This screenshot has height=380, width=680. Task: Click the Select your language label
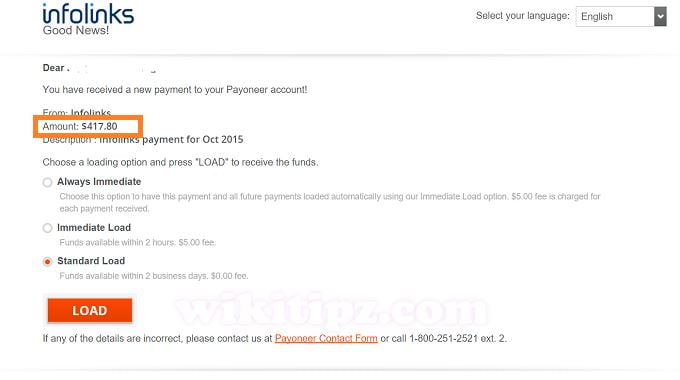[523, 16]
